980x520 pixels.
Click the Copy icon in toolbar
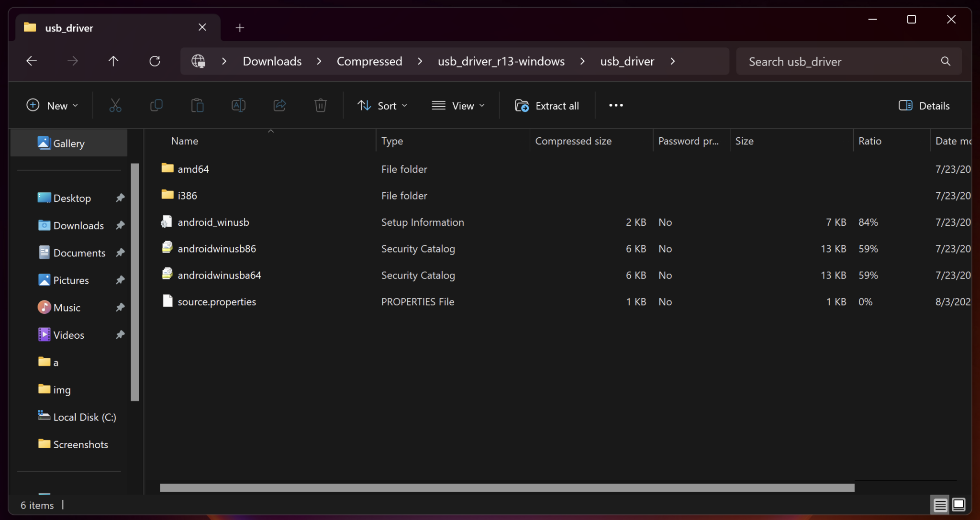[x=156, y=105]
